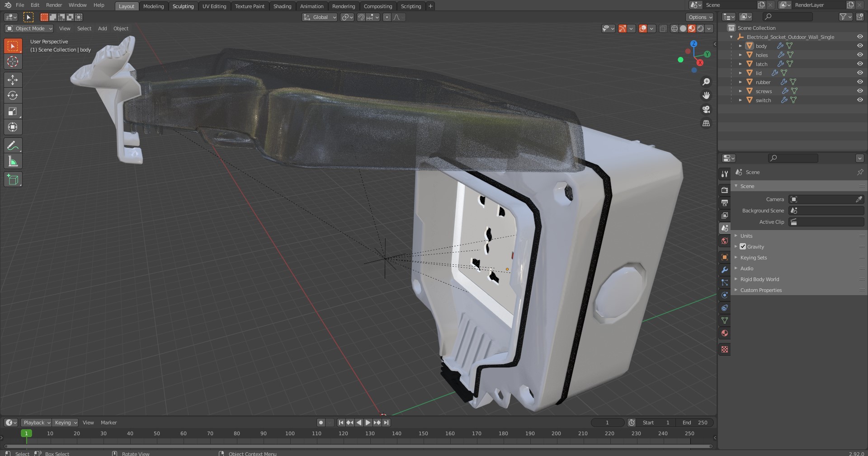Open the Output properties tab
The height and width of the screenshot is (456, 868).
[x=725, y=203]
